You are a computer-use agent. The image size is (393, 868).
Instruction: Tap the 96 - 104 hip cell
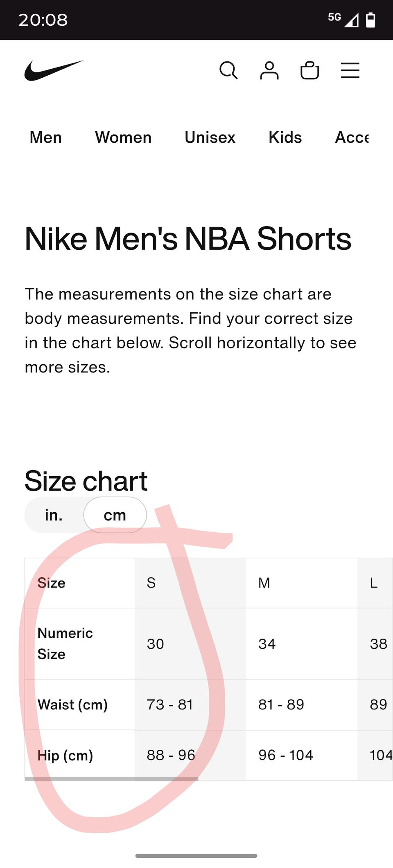click(286, 755)
